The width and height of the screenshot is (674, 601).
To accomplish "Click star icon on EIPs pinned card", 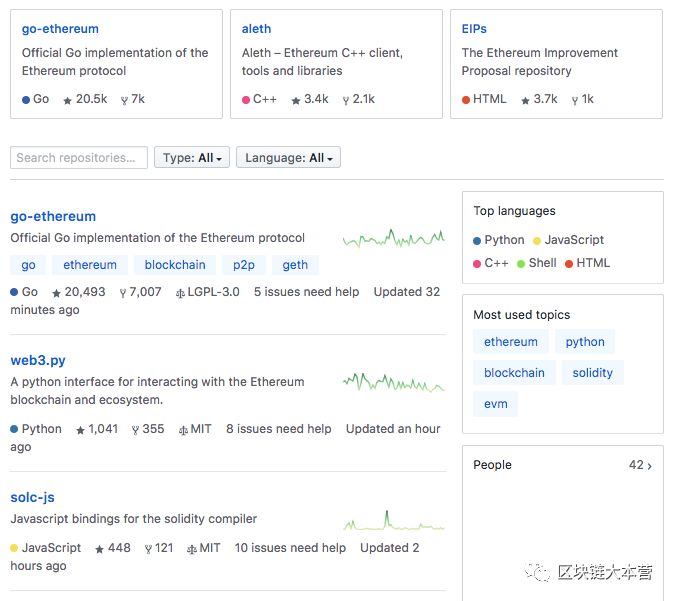I will coord(525,101).
